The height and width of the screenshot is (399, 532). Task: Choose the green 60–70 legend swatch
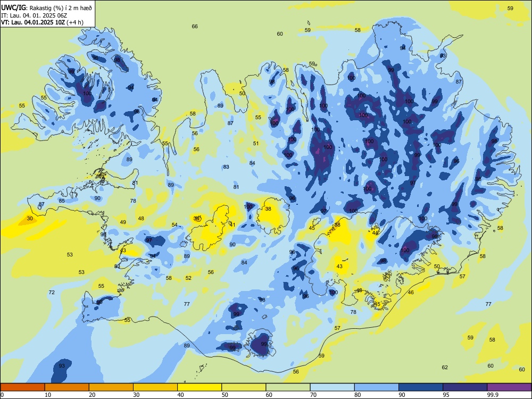click(288, 387)
